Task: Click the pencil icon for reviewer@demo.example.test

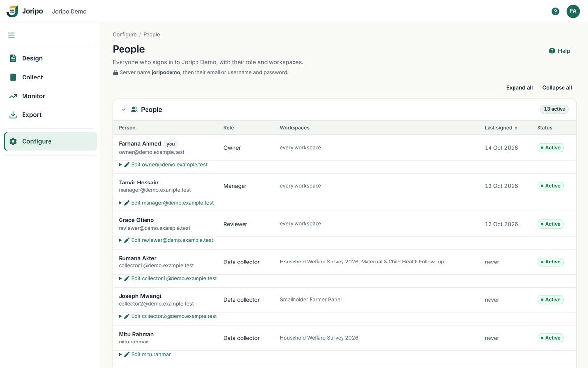Action: coord(127,240)
